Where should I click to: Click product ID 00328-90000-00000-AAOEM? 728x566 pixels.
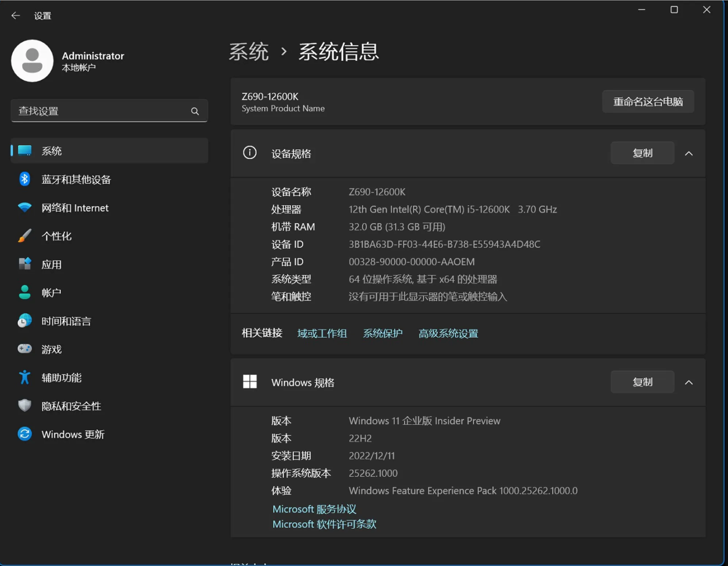(x=411, y=262)
